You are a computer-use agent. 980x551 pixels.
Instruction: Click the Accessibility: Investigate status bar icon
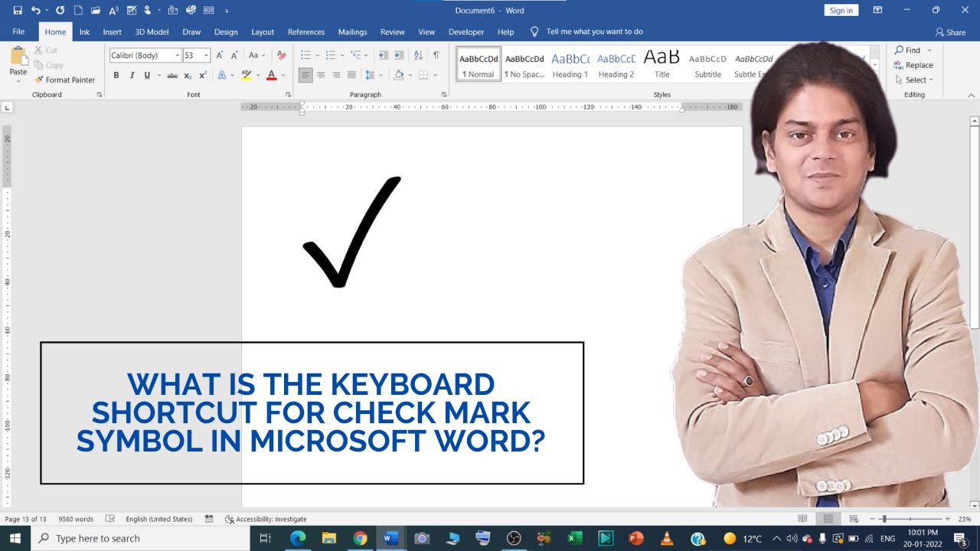coord(266,519)
